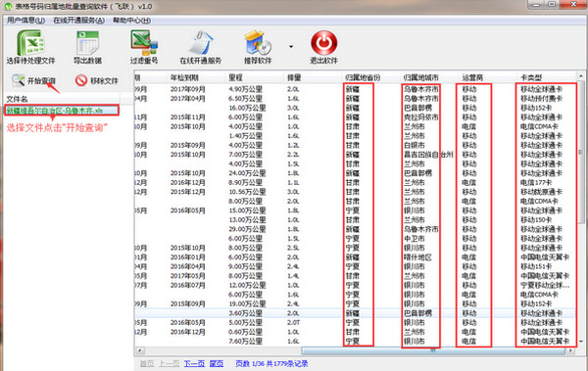Click the horizontal scrollbar thumb
The width and height of the screenshot is (588, 371).
click(x=433, y=350)
